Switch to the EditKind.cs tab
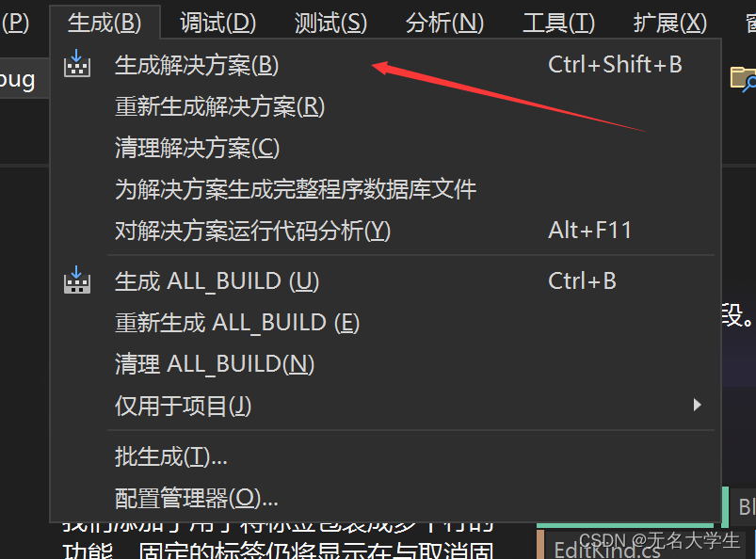This screenshot has width=756, height=559. click(607, 549)
